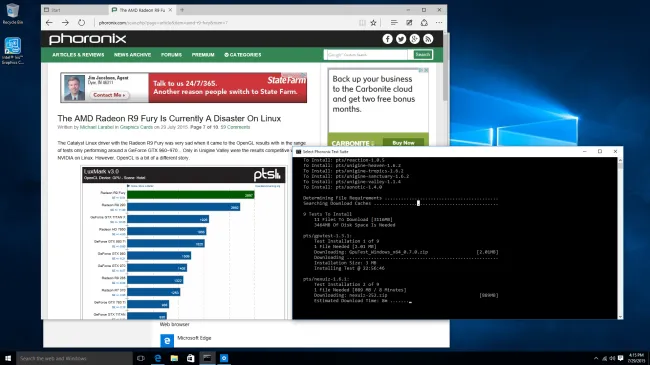Open Recycle Bin desktop icon
The image size is (650, 365).
pyautogui.click(x=12, y=14)
